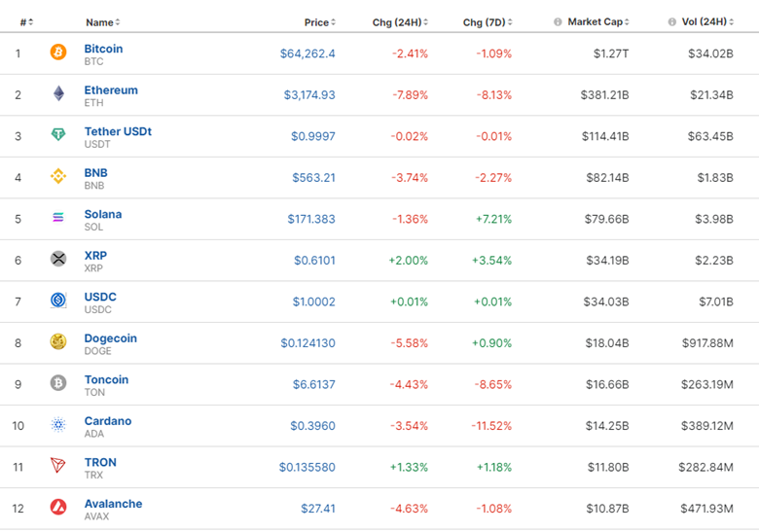Open the Dogecoin link
Image resolution: width=759 pixels, height=532 pixels.
(x=111, y=338)
